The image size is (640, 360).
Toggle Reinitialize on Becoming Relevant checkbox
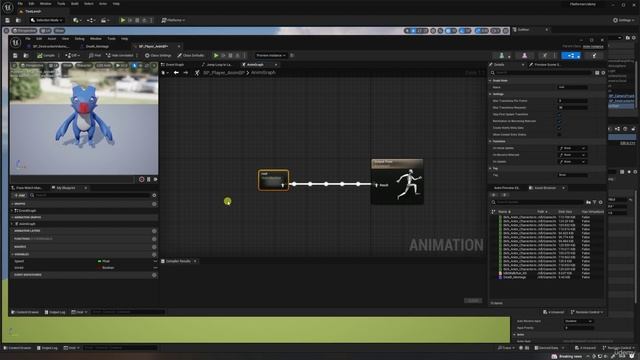coord(560,121)
